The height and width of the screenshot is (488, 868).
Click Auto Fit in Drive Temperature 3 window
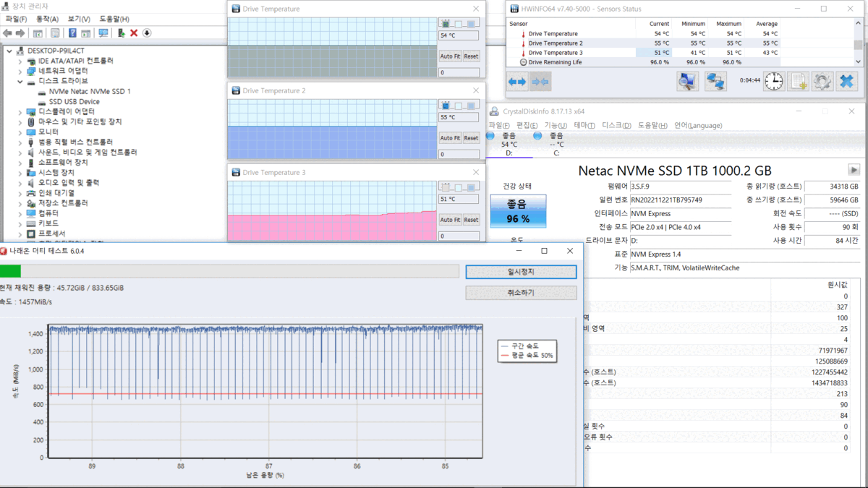(451, 220)
